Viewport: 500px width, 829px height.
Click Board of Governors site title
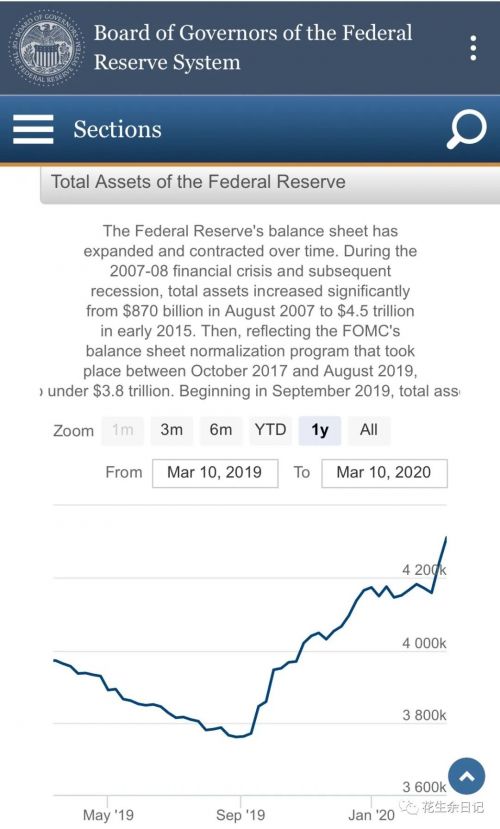tap(253, 48)
